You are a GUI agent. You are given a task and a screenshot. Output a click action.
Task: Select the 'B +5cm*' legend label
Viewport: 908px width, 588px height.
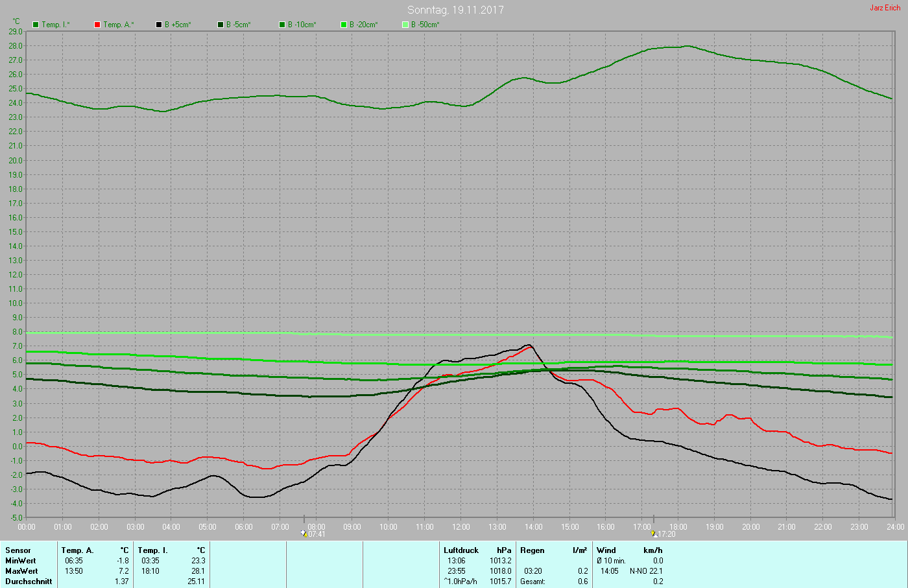[178, 25]
